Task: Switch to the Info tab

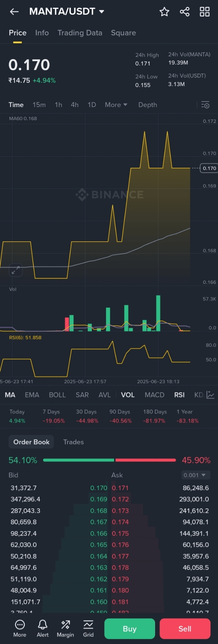Action: coord(42,33)
